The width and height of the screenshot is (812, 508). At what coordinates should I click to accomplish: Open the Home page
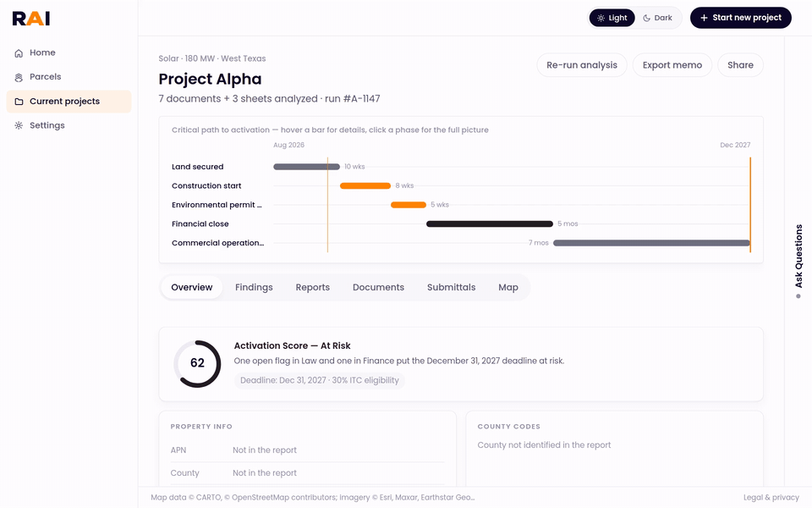click(69, 52)
